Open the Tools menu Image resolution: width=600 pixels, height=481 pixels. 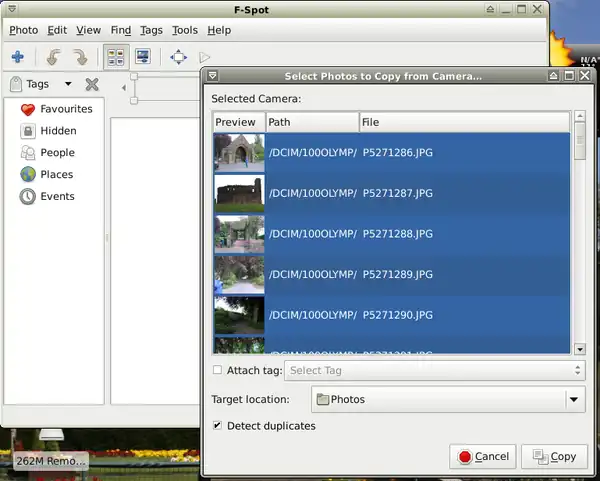pyautogui.click(x=185, y=30)
